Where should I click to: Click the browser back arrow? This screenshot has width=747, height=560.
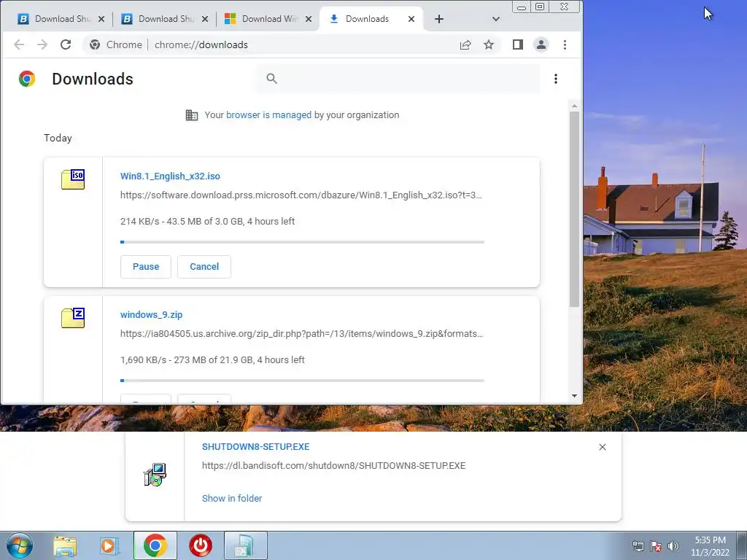[19, 44]
